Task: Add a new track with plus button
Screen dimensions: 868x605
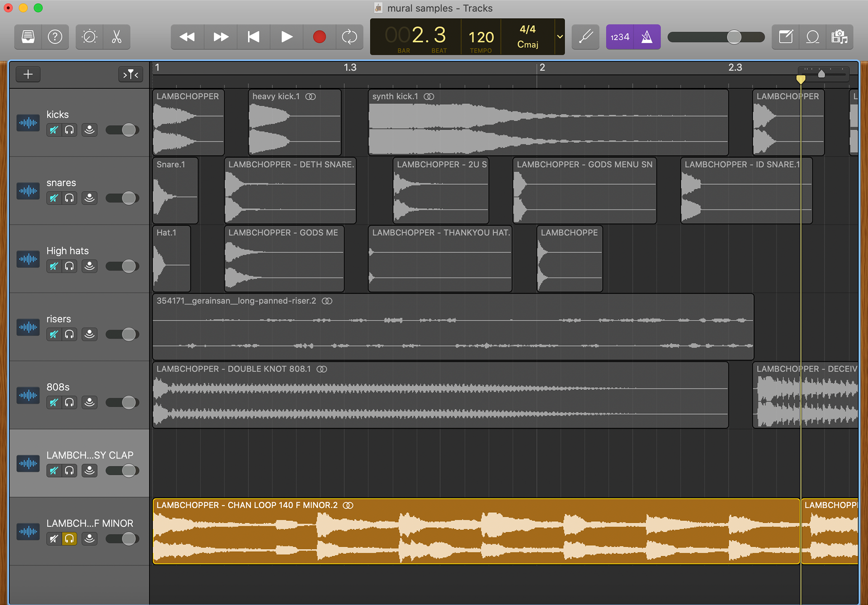Action: coord(28,74)
